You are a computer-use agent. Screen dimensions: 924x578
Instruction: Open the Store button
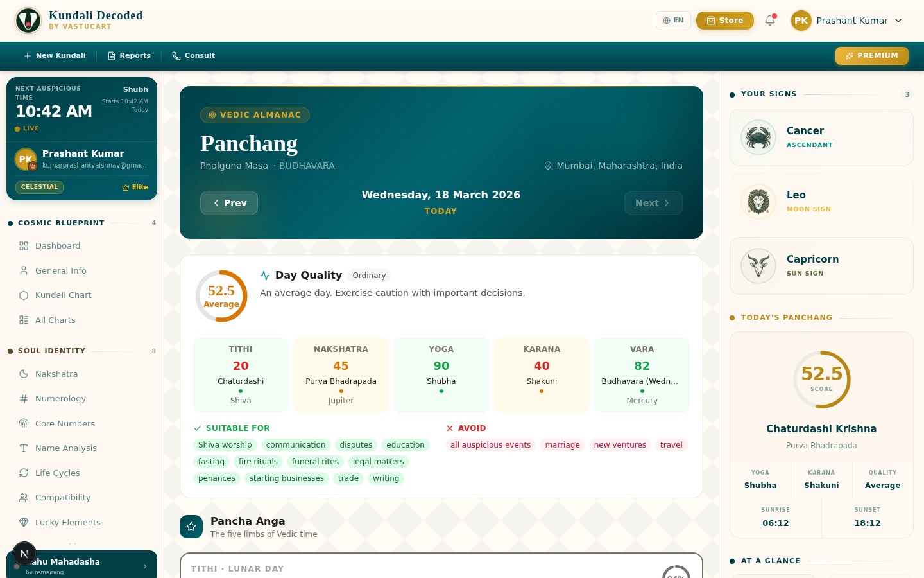coord(724,21)
